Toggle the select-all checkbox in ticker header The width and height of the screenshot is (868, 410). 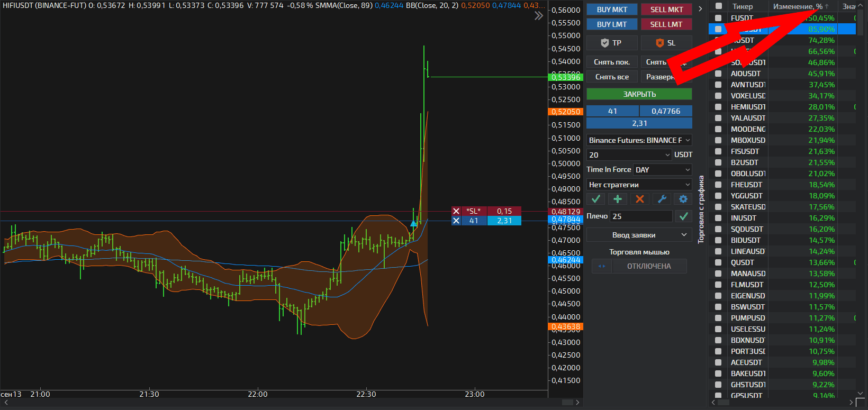719,6
